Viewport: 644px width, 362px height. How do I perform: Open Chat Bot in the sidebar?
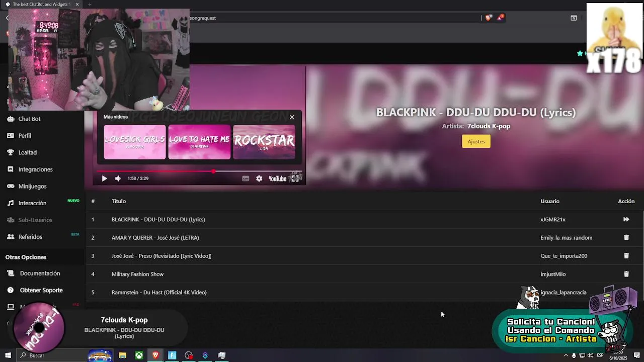29,119
